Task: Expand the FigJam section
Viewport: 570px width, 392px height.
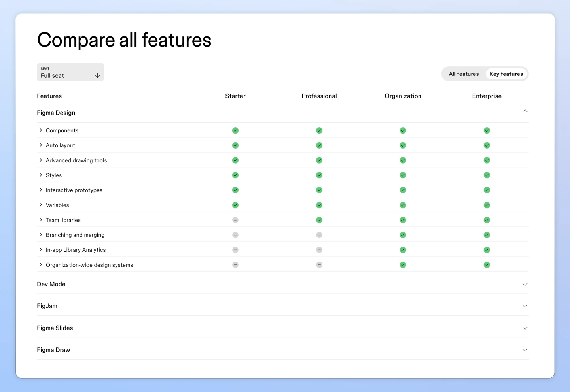Action: pos(525,305)
